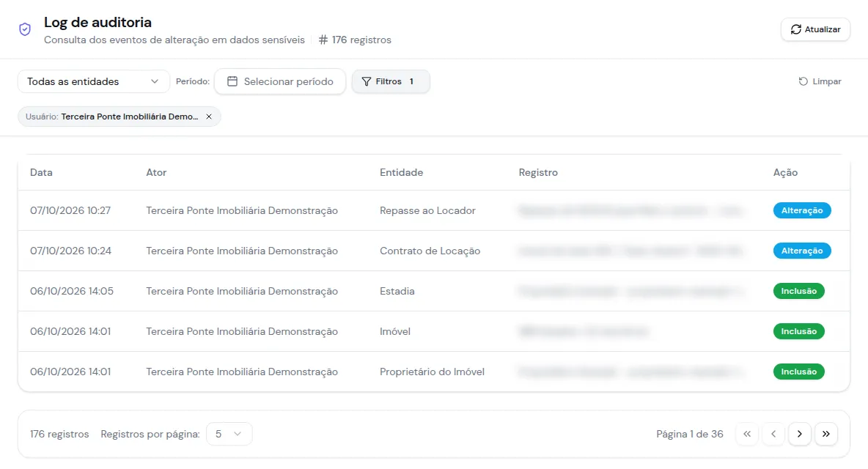Click the Imóvel entity cell
The image size is (868, 469).
click(395, 332)
